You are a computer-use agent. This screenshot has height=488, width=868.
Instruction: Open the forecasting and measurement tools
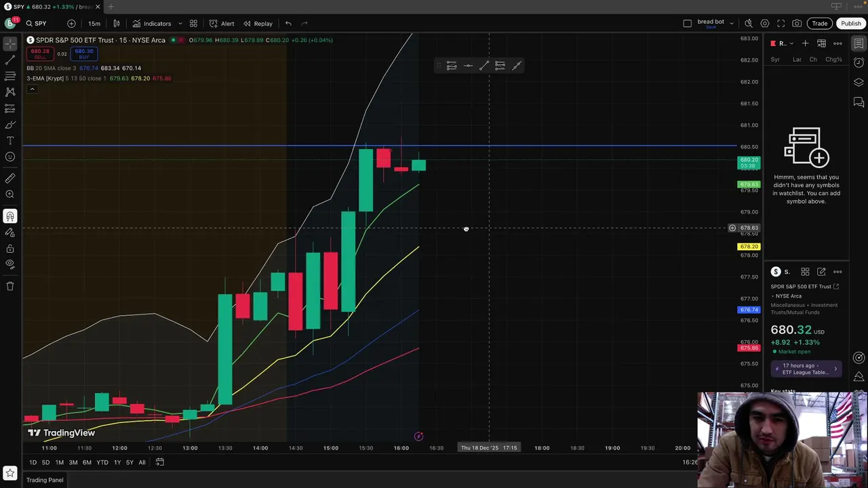pos(10,108)
